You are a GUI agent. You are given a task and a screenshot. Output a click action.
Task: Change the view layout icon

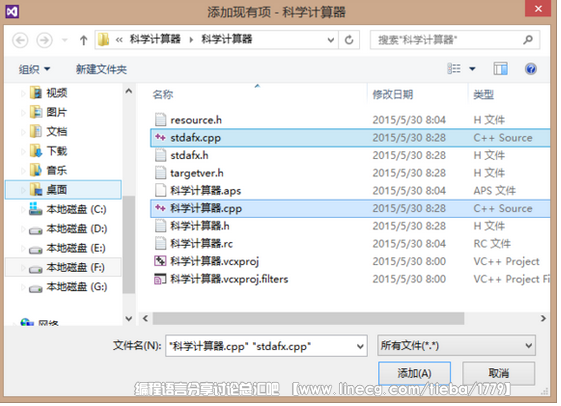(x=454, y=68)
